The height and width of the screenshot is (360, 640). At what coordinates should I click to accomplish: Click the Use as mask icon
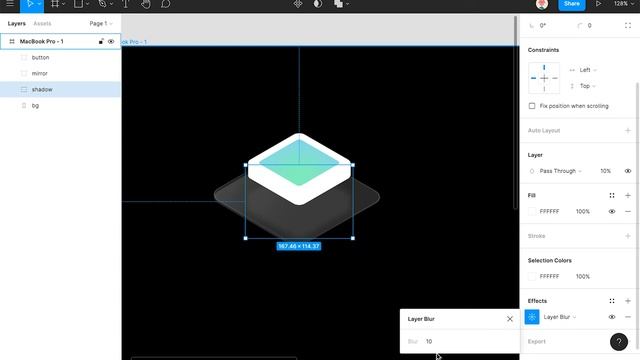318,4
